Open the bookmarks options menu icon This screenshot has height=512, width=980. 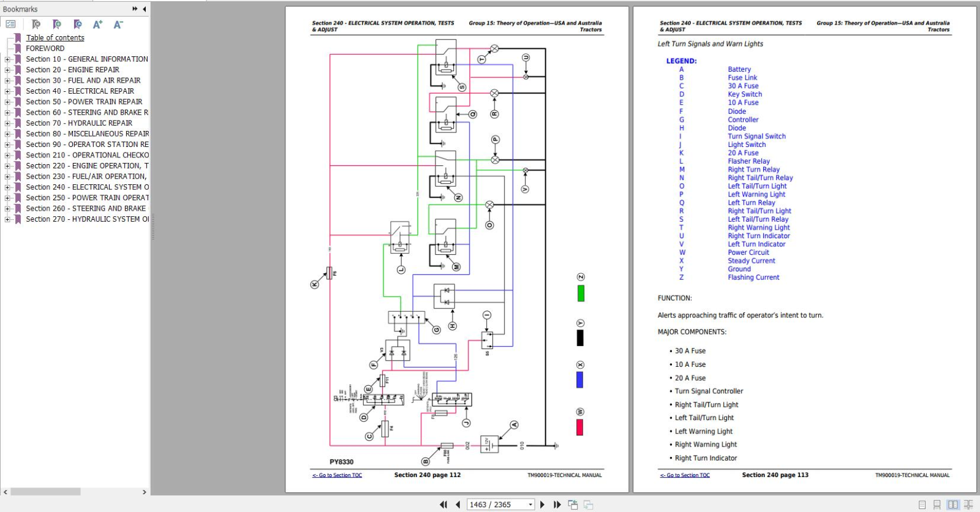pyautogui.click(x=11, y=24)
